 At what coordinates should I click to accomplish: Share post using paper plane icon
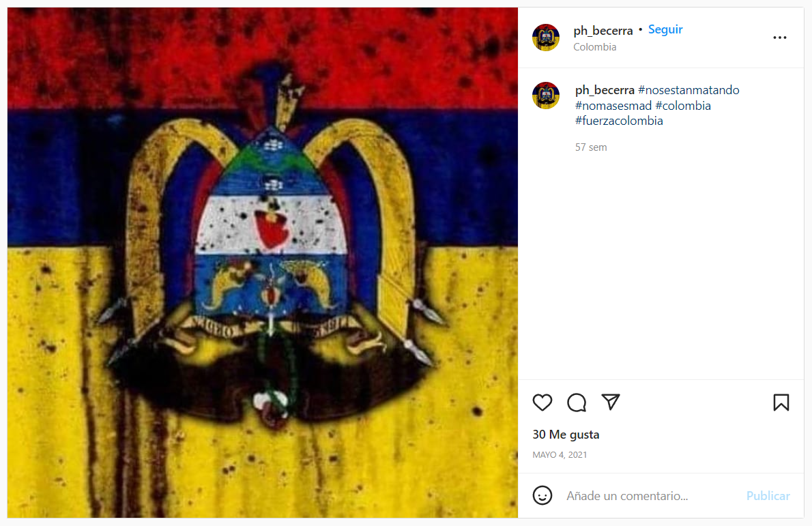(611, 402)
